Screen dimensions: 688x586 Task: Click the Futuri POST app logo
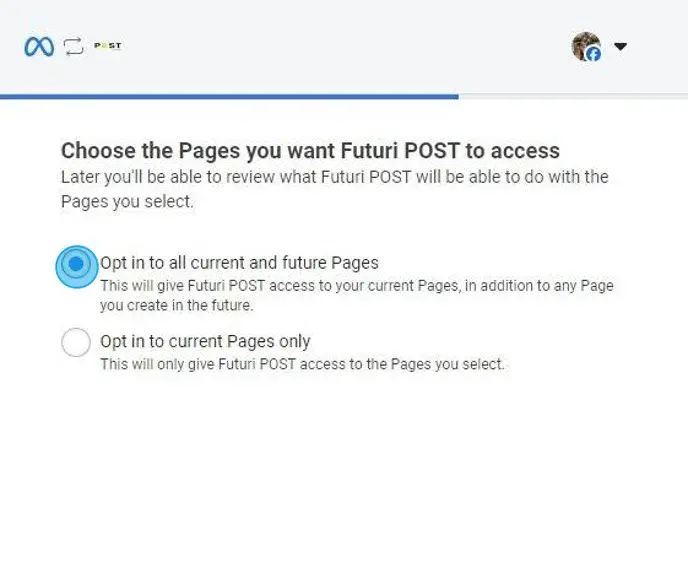pos(107,45)
